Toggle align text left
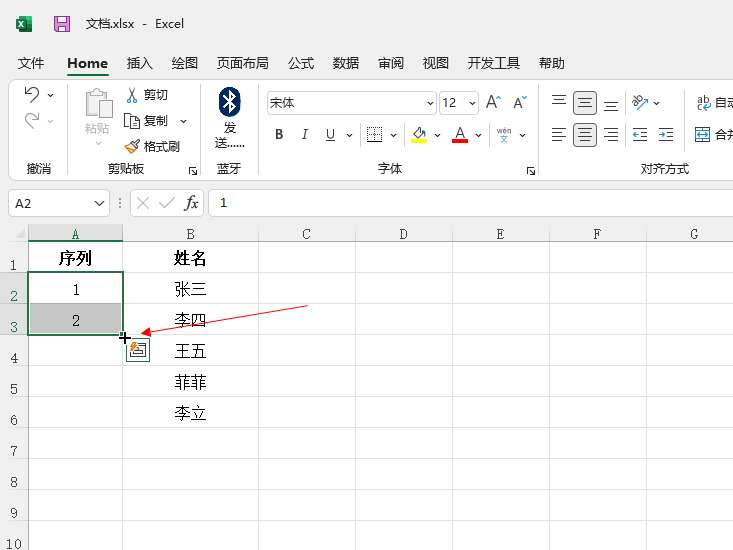The image size is (733, 550). (x=559, y=135)
